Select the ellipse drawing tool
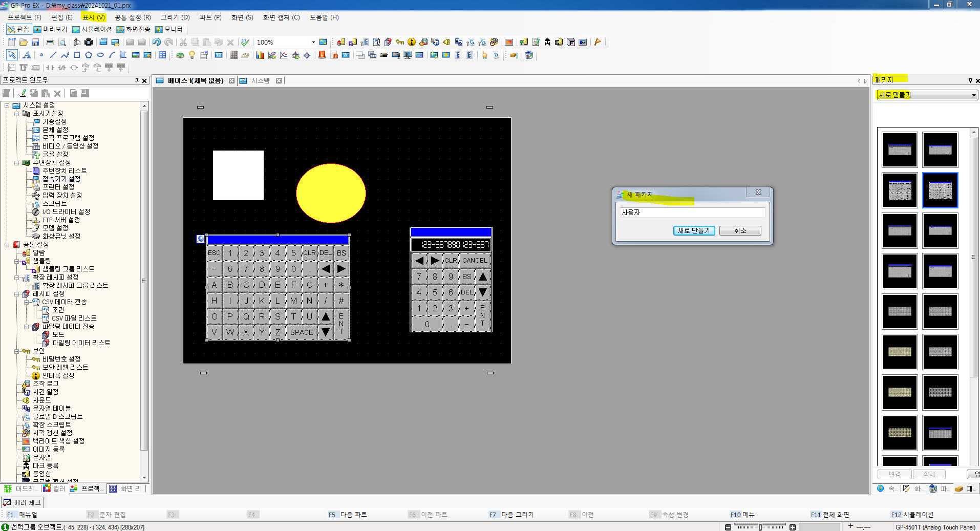The image size is (980, 531). [x=100, y=55]
